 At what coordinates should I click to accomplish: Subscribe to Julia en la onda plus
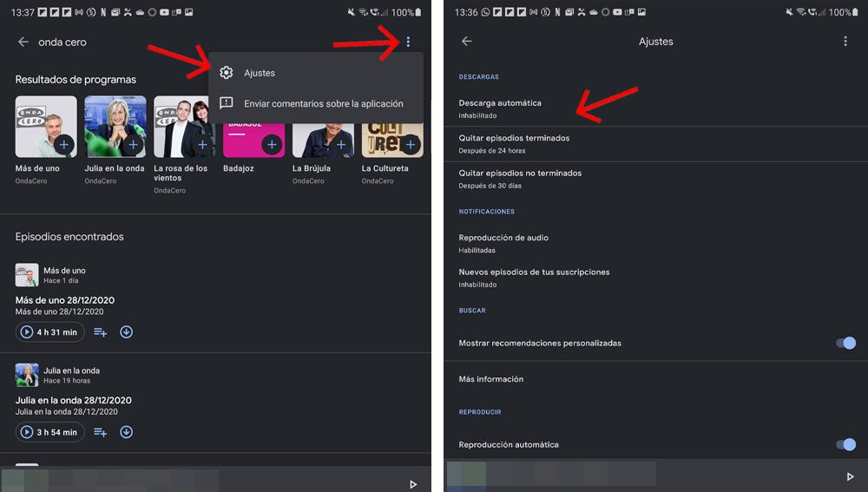(x=134, y=145)
